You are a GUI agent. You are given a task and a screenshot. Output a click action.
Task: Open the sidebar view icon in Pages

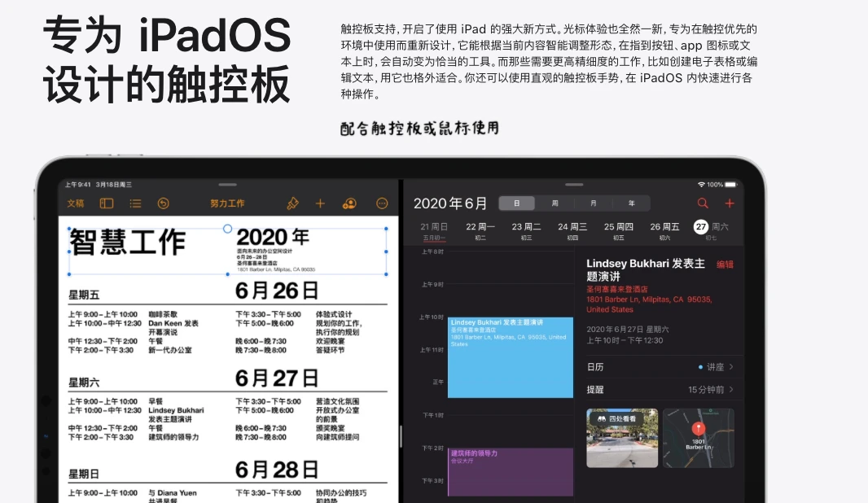click(x=107, y=203)
